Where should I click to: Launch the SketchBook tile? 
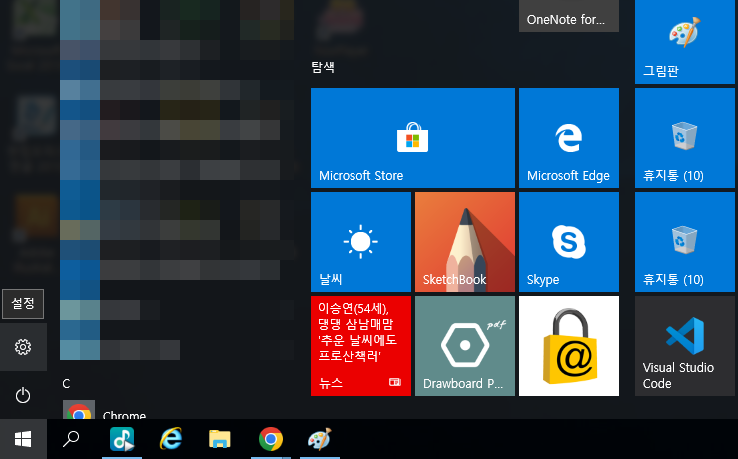point(465,242)
